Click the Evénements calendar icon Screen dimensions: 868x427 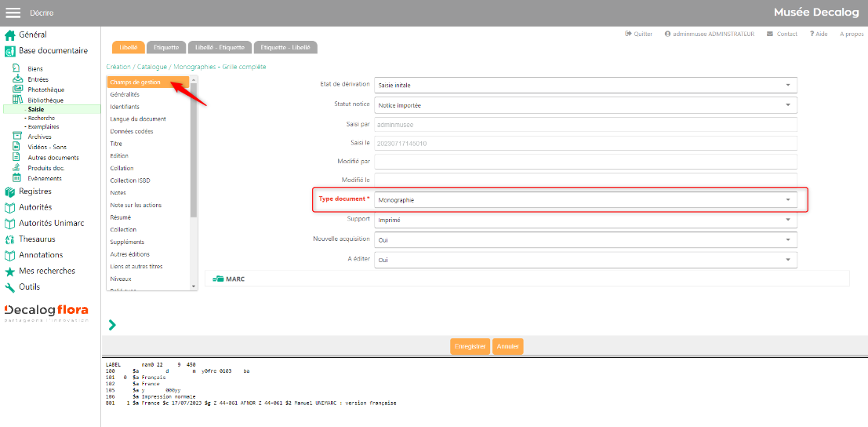tap(18, 178)
